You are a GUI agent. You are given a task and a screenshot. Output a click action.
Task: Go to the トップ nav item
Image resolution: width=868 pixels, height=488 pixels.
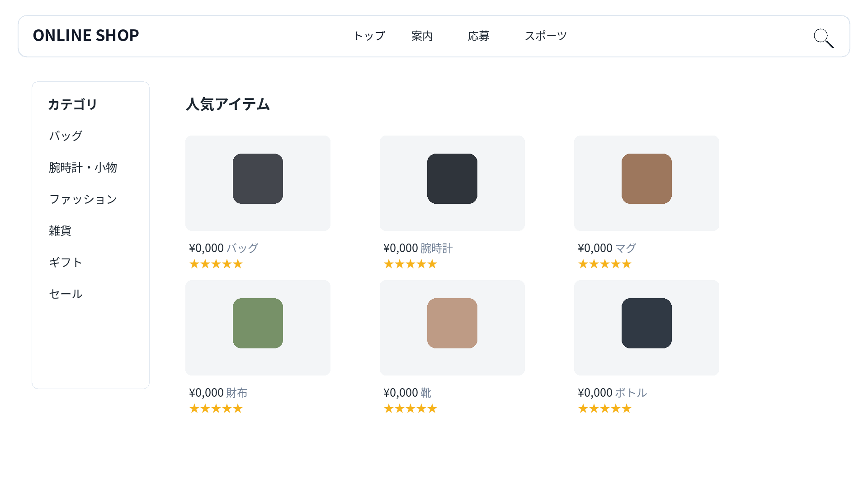coord(369,36)
